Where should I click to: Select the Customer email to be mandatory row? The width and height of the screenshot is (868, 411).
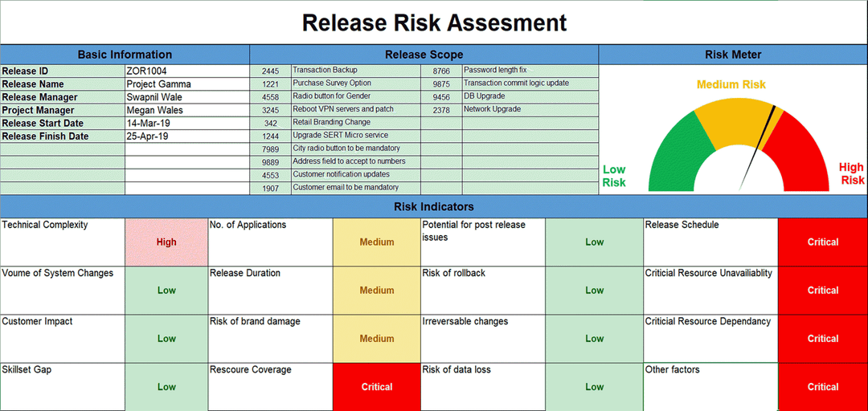pos(346,188)
